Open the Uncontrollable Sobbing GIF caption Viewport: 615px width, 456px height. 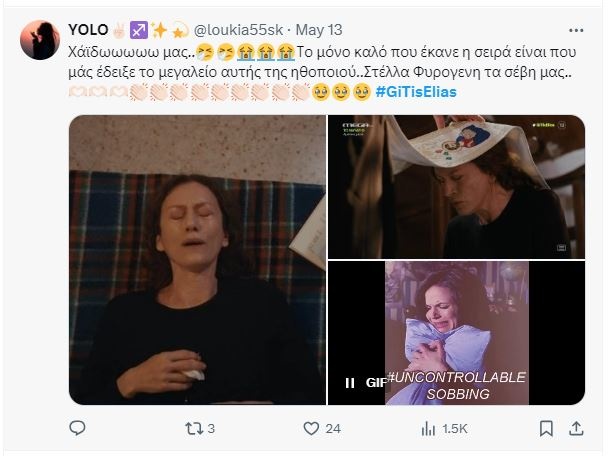tap(456, 386)
